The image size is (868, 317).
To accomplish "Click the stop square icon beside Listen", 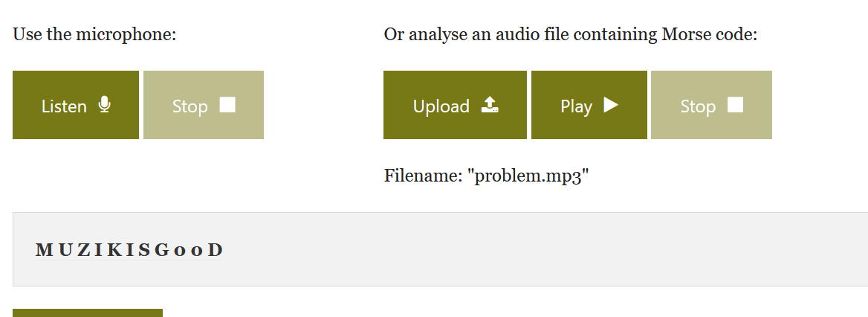I will click(x=227, y=105).
